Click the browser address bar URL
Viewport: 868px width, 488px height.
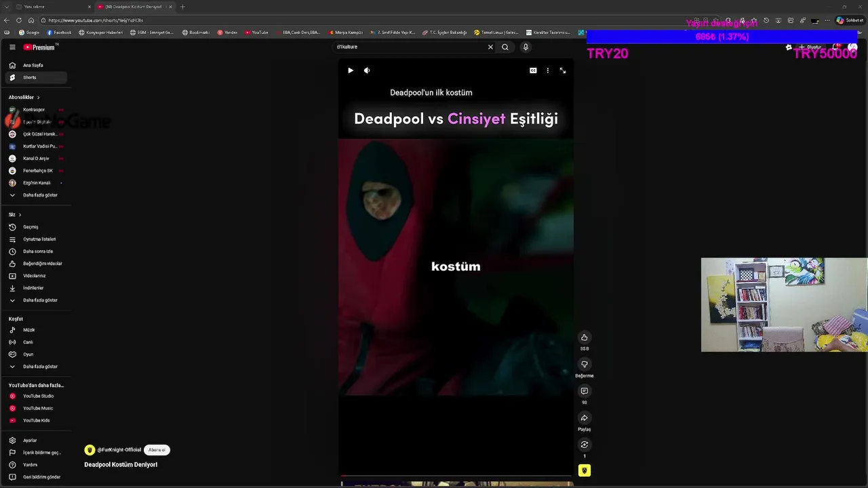[x=96, y=20]
